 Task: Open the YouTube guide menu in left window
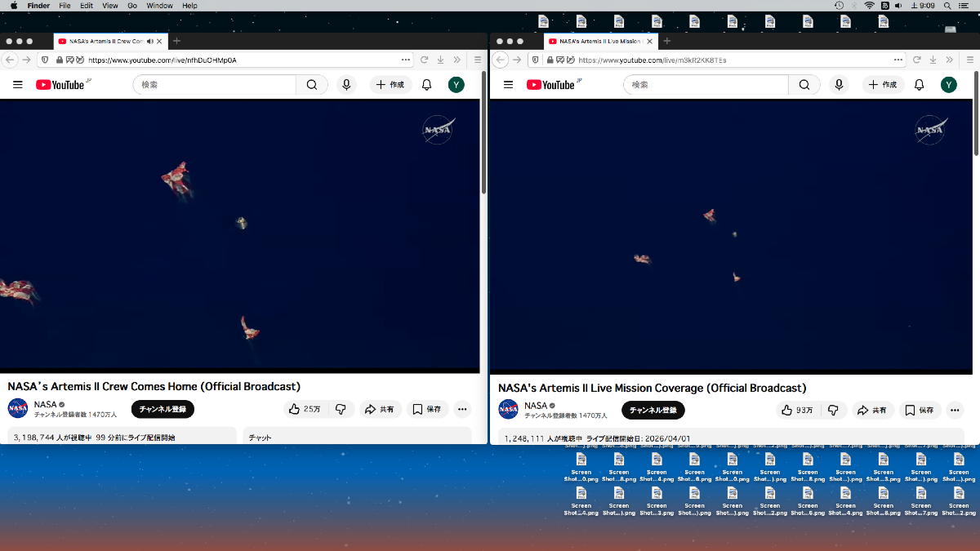(x=17, y=84)
